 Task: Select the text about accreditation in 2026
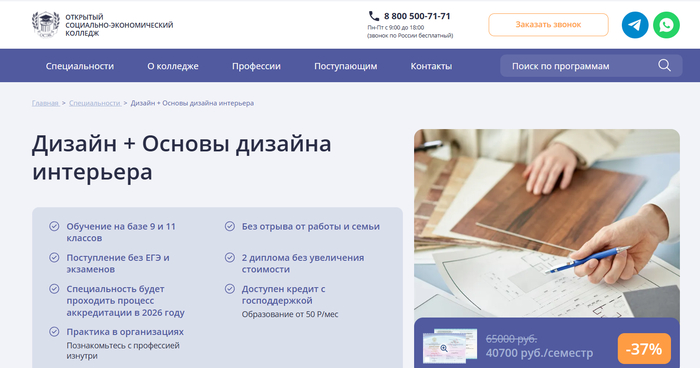click(x=125, y=301)
